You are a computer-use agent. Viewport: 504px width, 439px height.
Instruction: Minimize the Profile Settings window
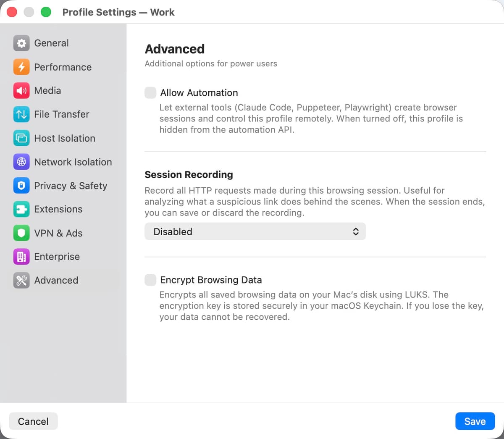pos(29,12)
